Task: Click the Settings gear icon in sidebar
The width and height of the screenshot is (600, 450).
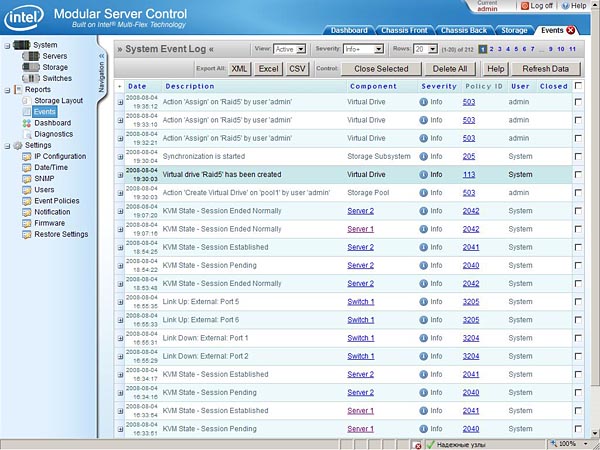Action: pos(17,145)
